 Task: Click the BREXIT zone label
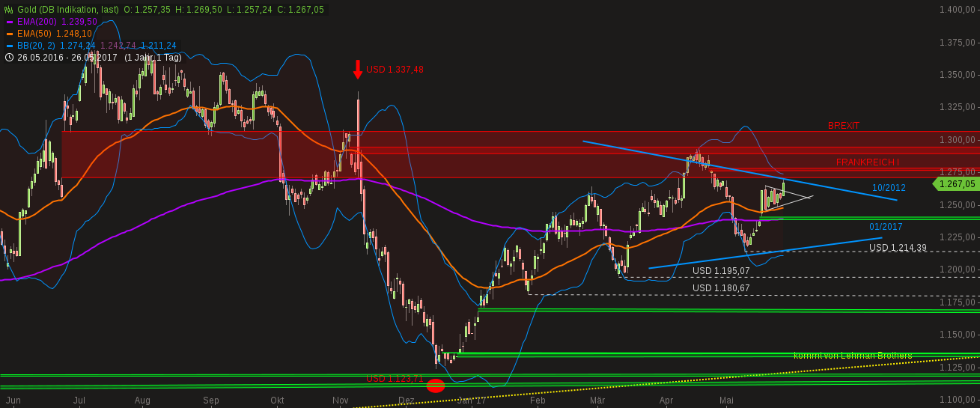pyautogui.click(x=844, y=126)
